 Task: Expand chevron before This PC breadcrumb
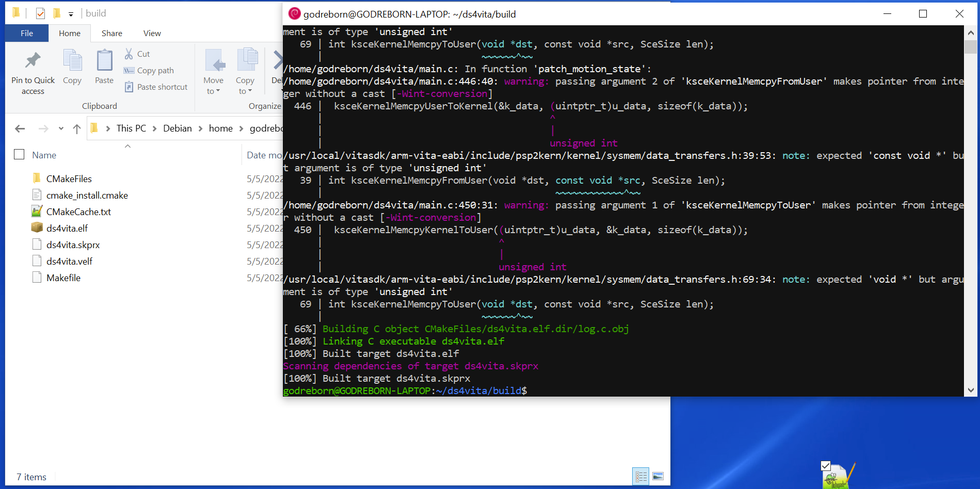(x=108, y=128)
